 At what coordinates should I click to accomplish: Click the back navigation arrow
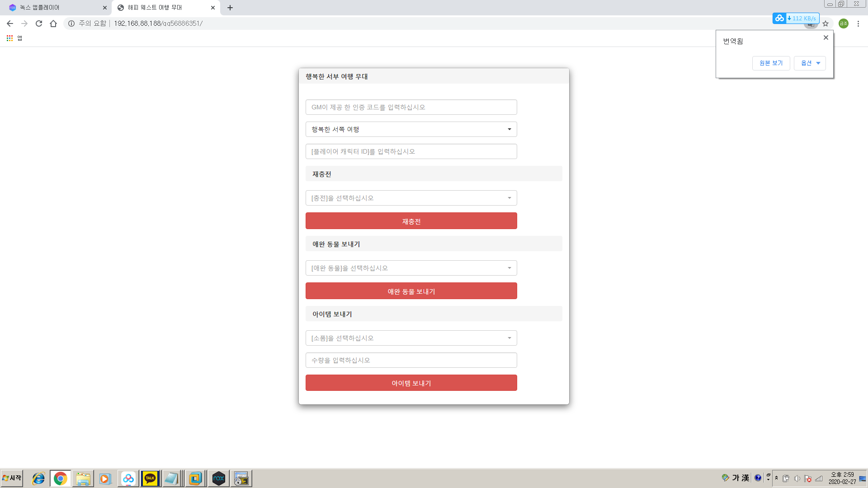[x=10, y=23]
